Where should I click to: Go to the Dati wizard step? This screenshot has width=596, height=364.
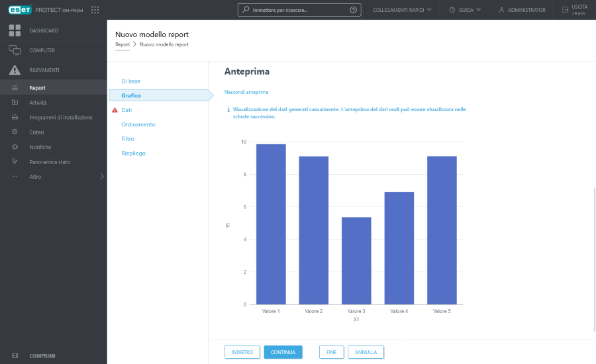point(126,110)
